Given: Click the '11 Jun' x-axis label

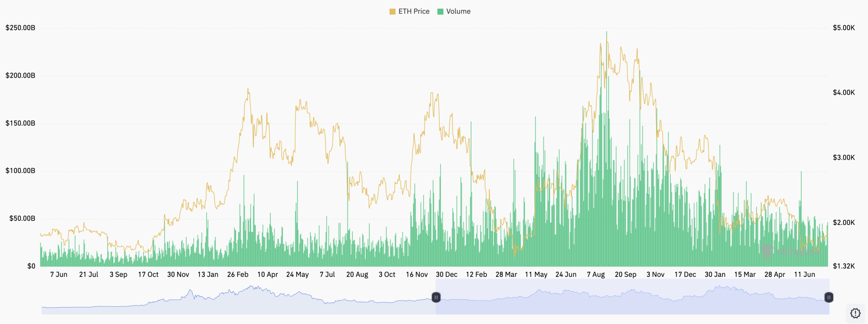Looking at the screenshot, I should pyautogui.click(x=805, y=274).
